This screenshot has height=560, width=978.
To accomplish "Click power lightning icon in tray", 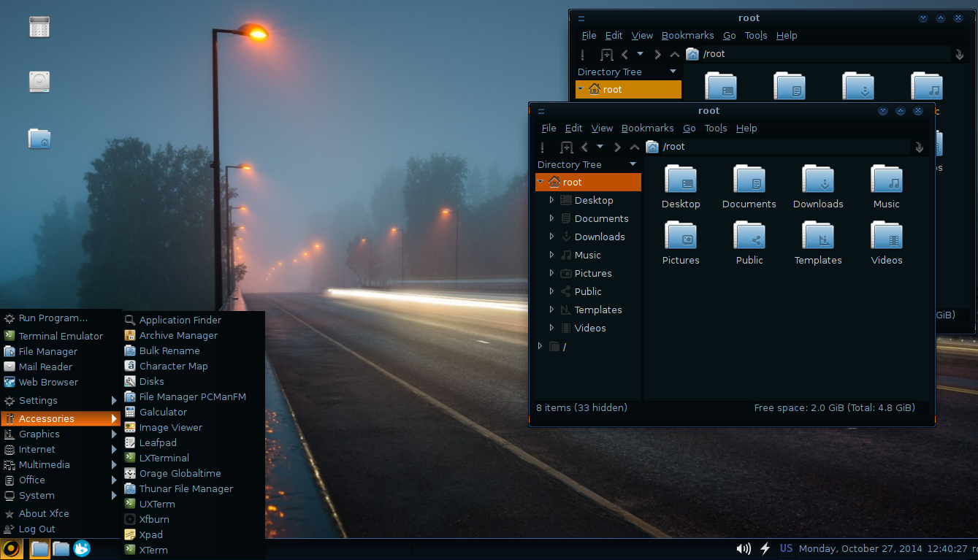I will pos(765,548).
